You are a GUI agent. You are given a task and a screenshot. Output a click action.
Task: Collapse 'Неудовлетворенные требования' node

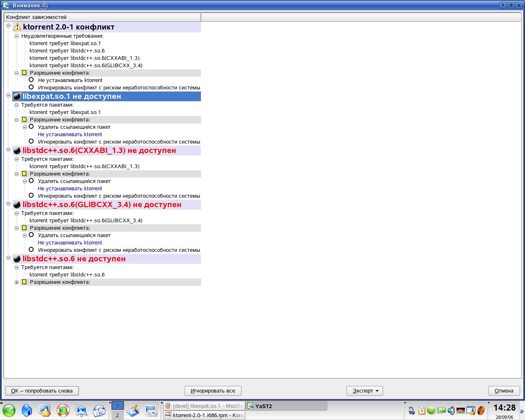click(16, 36)
